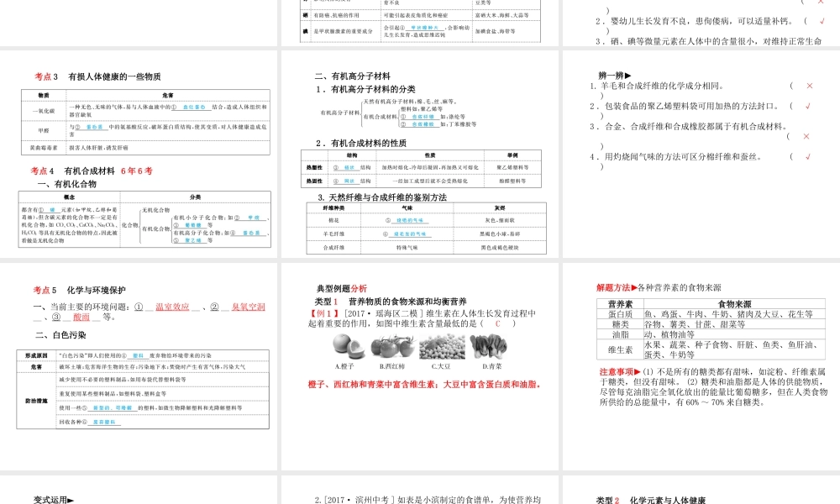The height and width of the screenshot is (504, 840).
Task: Click heading 考点5 化学与环境保护
Action: tap(79, 290)
